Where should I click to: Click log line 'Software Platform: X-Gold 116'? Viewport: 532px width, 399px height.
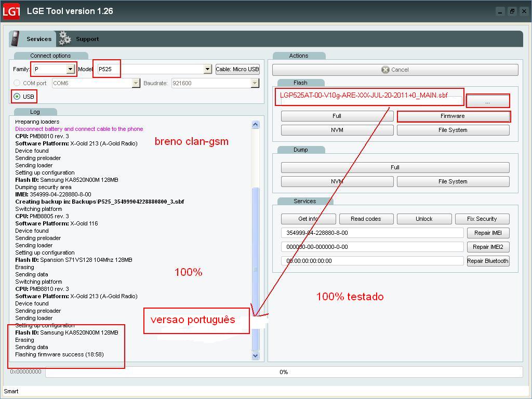(x=56, y=223)
